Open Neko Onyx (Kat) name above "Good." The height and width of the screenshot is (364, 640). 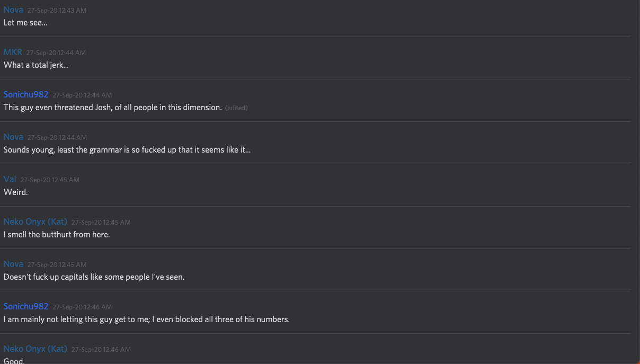pyautogui.click(x=35, y=349)
